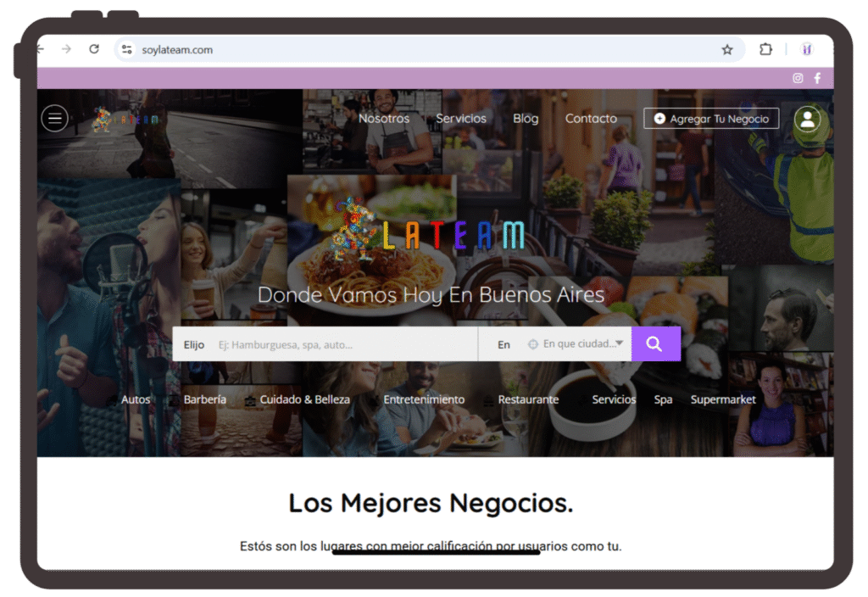Go forward with browser arrow
This screenshot has width=868, height=597.
(67, 50)
